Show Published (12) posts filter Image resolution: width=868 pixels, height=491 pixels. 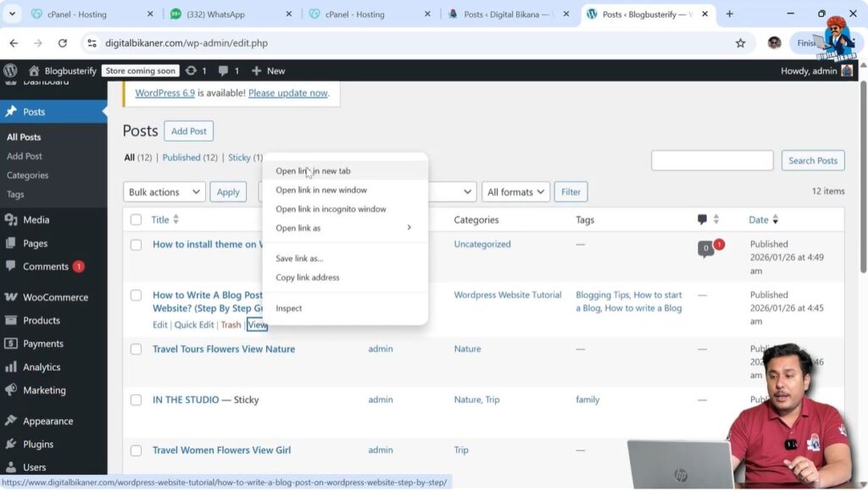point(190,158)
